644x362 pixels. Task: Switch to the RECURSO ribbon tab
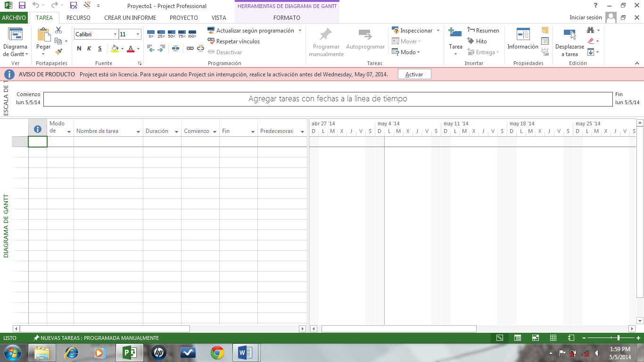[x=78, y=18]
